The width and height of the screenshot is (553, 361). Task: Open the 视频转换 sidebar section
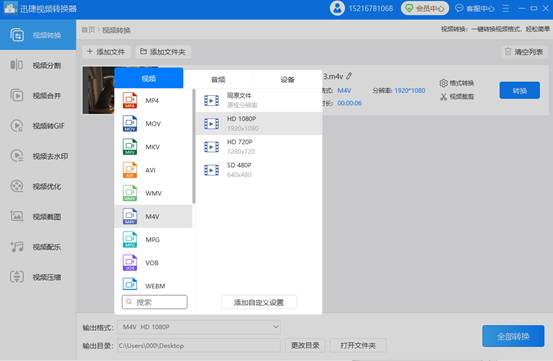[38, 35]
